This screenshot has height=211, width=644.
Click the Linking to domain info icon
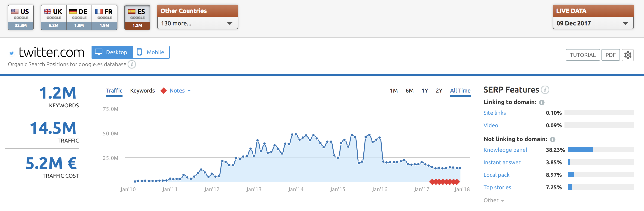coord(542,102)
